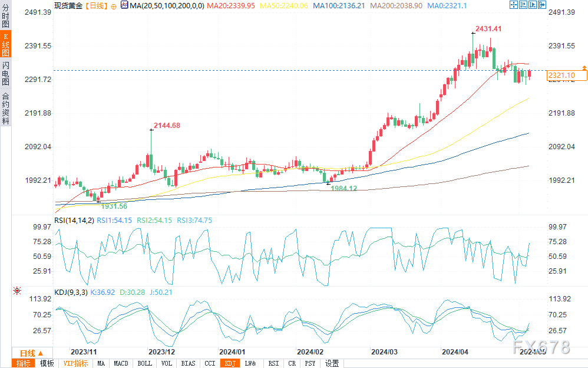588x368 pixels.
Task: Toggle the KDJ indicator button
Action: pyautogui.click(x=229, y=363)
